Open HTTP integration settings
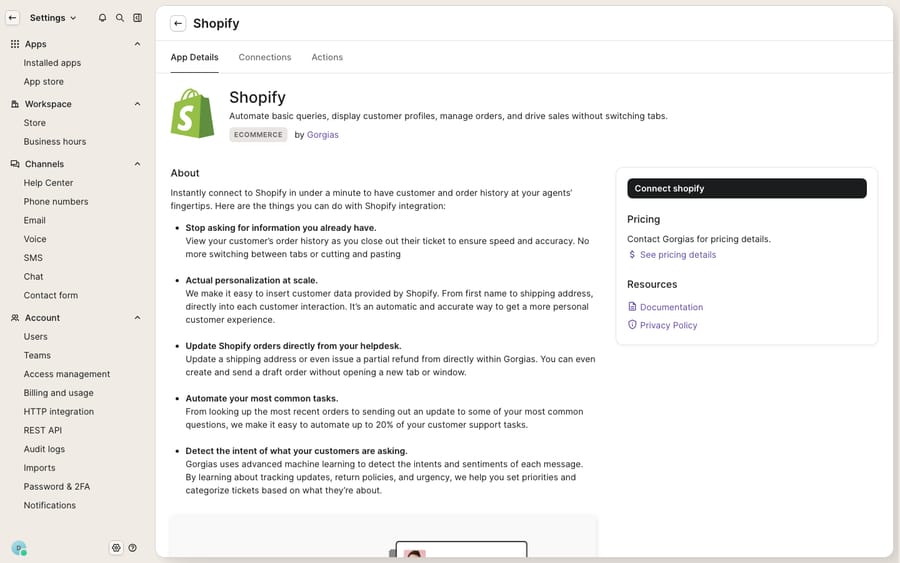900x563 pixels. click(x=59, y=412)
